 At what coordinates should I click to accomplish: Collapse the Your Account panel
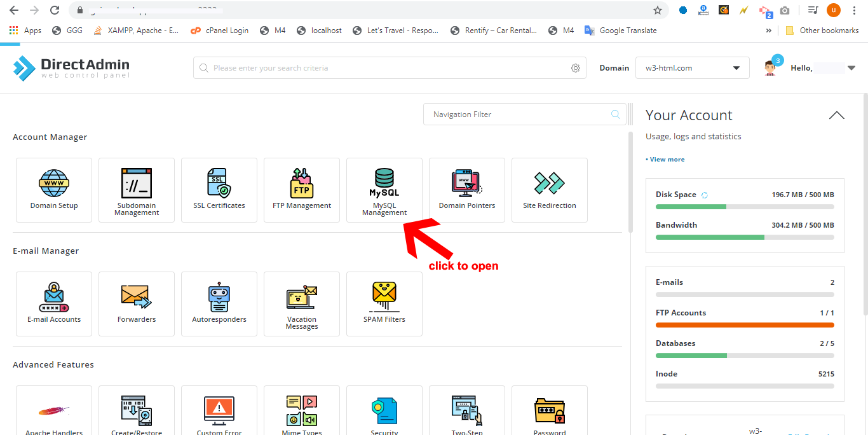(836, 115)
